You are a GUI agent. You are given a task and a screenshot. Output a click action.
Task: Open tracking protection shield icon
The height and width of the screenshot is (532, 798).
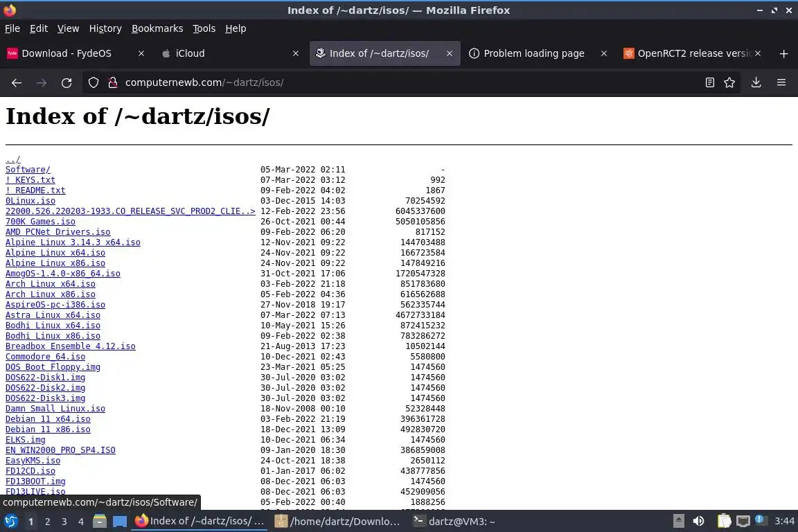click(93, 82)
